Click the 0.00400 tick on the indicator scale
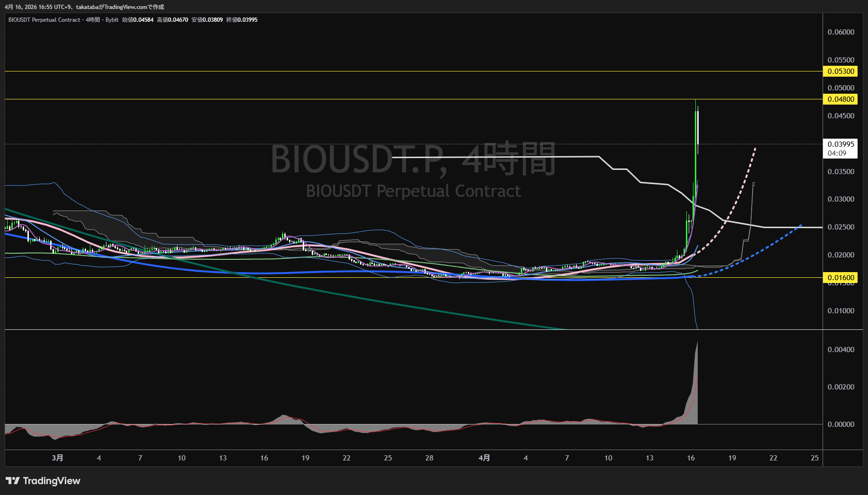Viewport: 868px width, 495px height. tap(841, 350)
